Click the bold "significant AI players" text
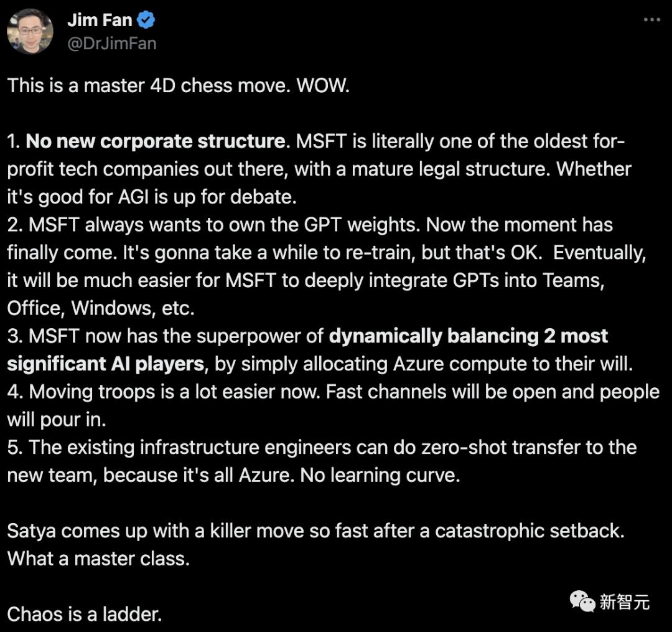The image size is (672, 632). tap(106, 364)
